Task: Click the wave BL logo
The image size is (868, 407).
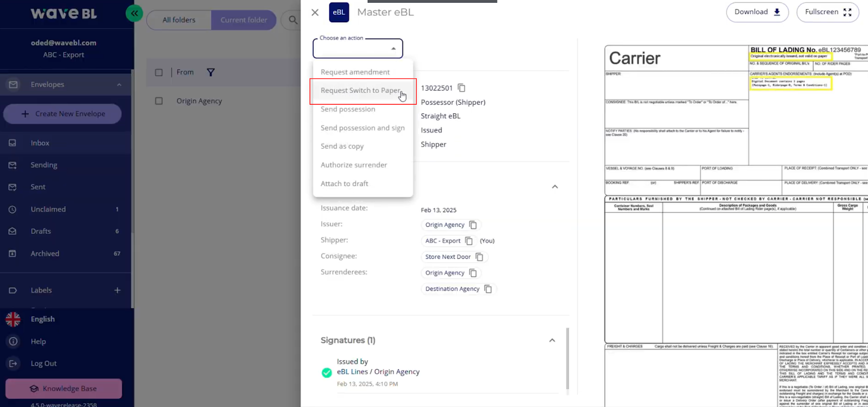Action: pyautogui.click(x=63, y=14)
